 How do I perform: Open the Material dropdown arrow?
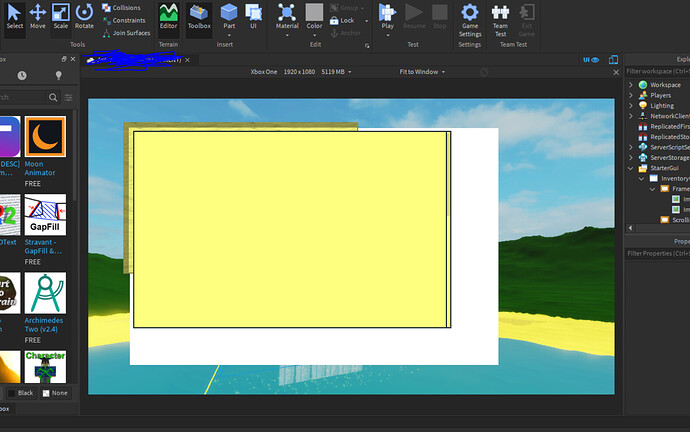[x=287, y=35]
